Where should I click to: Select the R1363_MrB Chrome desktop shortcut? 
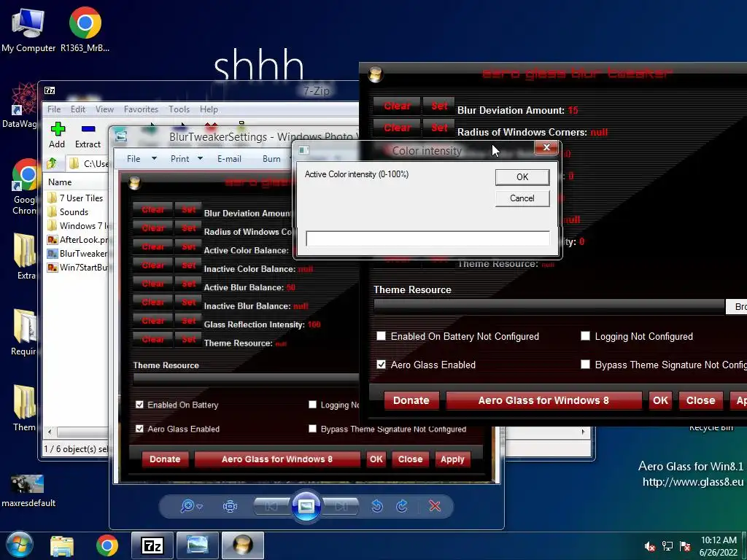point(85,29)
